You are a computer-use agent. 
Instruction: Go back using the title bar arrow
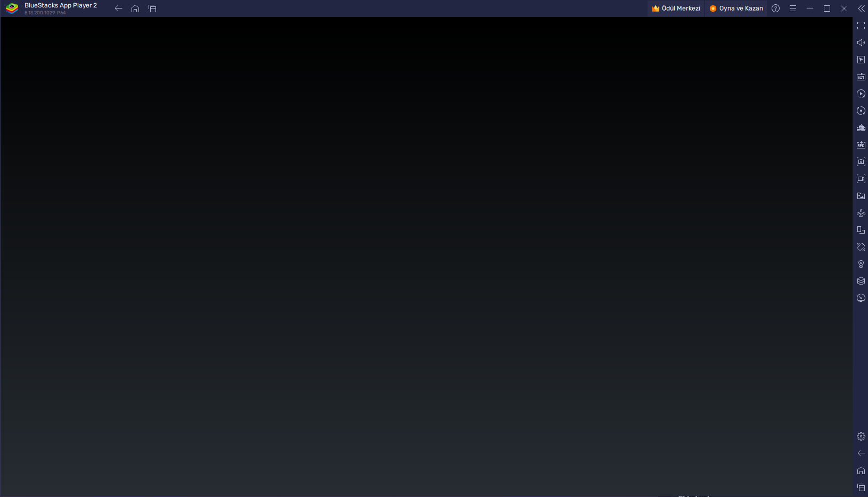click(x=118, y=9)
